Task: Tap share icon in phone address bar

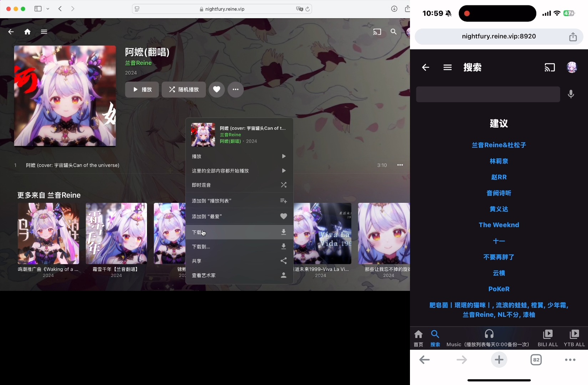Action: tap(573, 36)
